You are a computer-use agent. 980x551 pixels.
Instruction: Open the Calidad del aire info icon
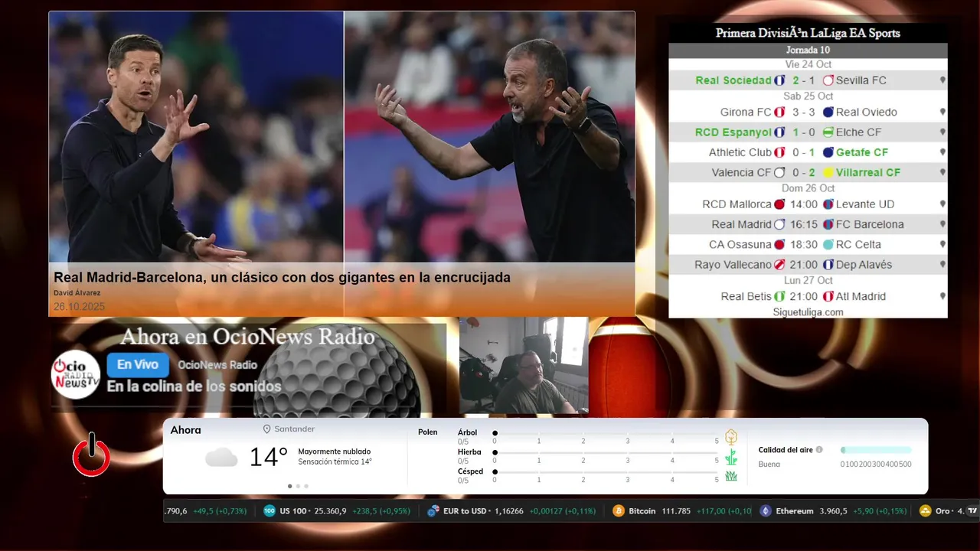(819, 450)
